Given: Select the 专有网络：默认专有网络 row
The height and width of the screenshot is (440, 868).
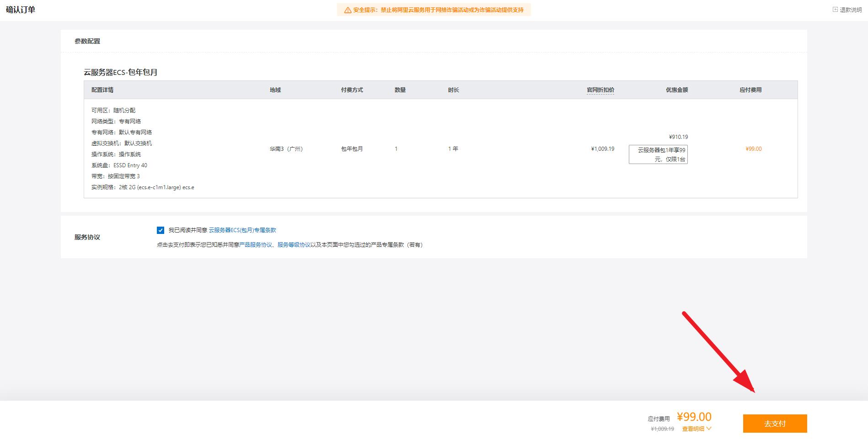Looking at the screenshot, I should [122, 133].
